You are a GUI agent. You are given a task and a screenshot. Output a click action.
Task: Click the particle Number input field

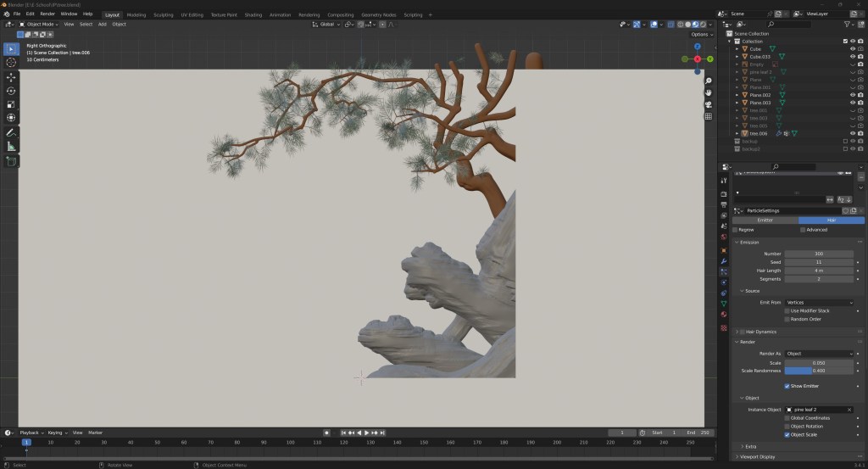[819, 254]
